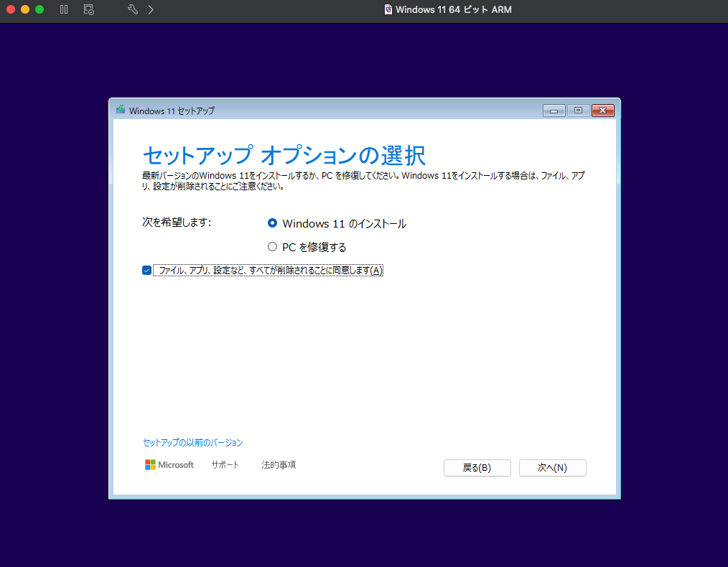Close the Windows 11 Setup dialog

(x=602, y=111)
